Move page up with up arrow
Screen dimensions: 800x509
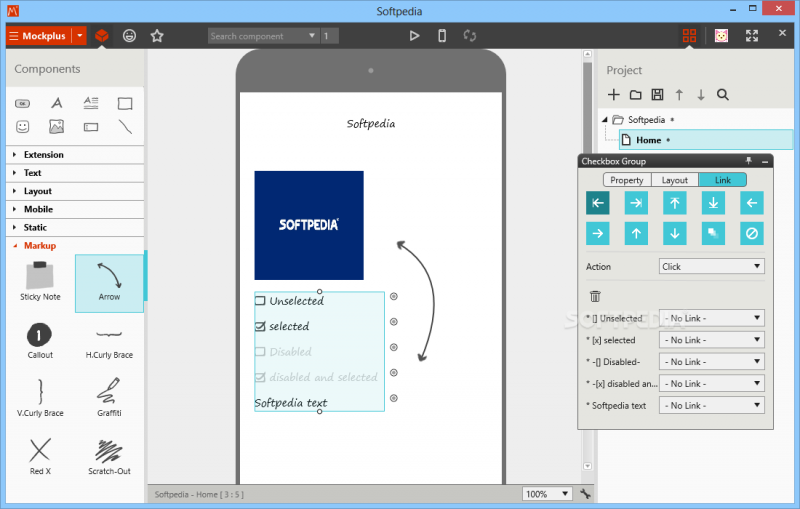pos(679,94)
